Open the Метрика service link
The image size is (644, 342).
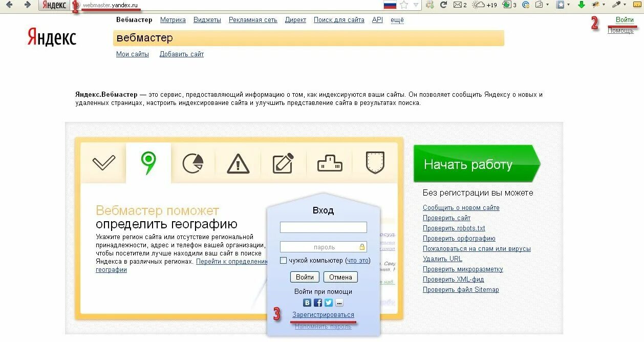[173, 20]
